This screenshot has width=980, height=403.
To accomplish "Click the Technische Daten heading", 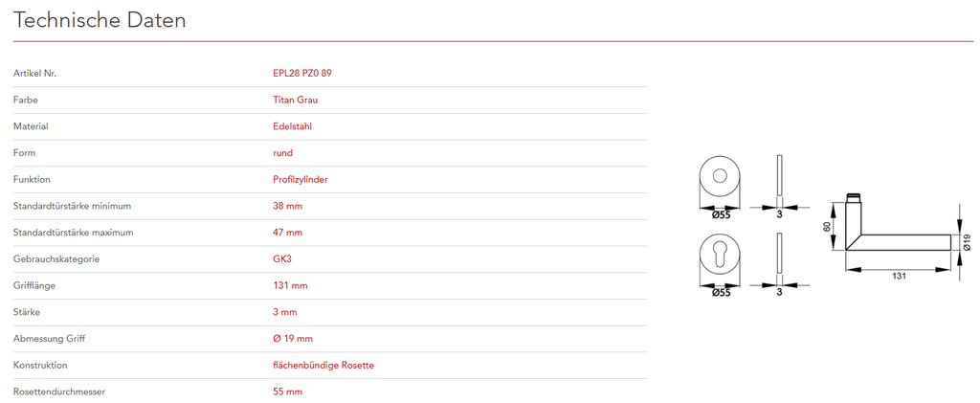I will click(100, 20).
